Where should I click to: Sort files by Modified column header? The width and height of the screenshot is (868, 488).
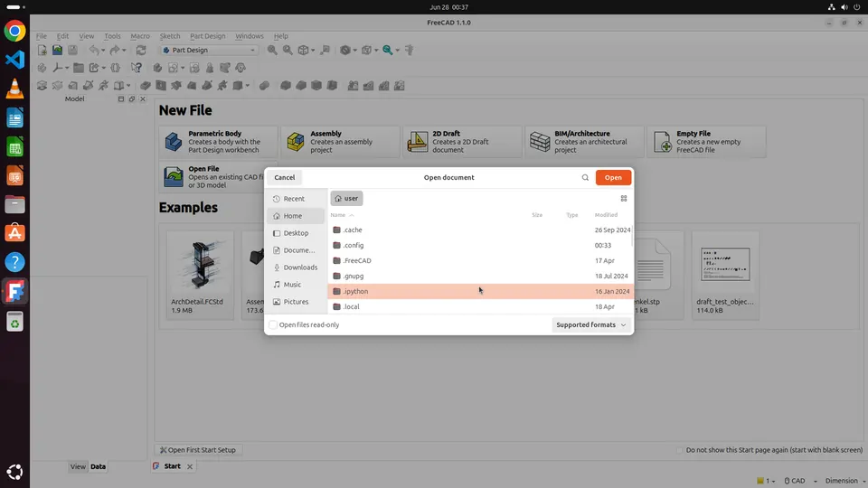click(x=606, y=215)
